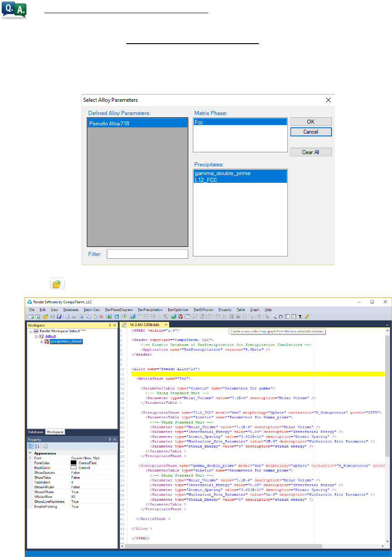The width and height of the screenshot is (392, 557).
Task: Click the red X delete icon in the toolbar
Action: pos(101,316)
